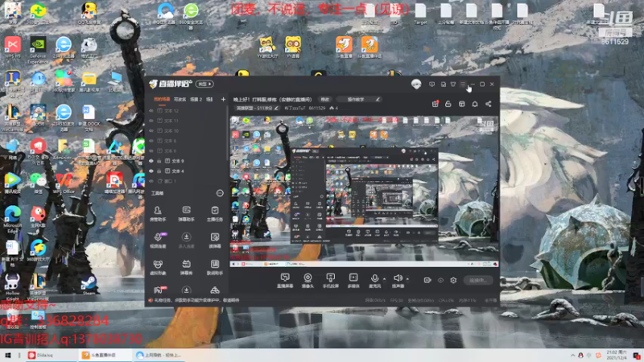Switch to the 可改名 scene tab
The image size is (644, 362).
pos(180,99)
